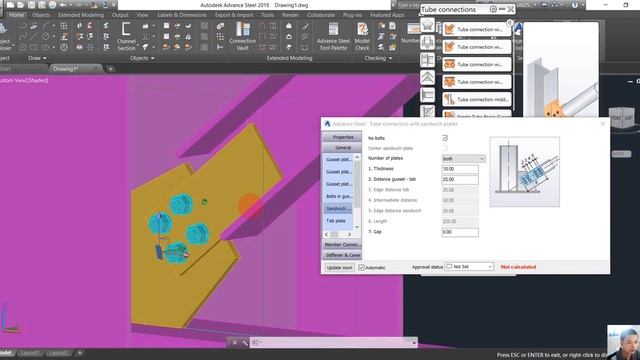Toggle the Center sandwich plate checkbox

(444, 148)
